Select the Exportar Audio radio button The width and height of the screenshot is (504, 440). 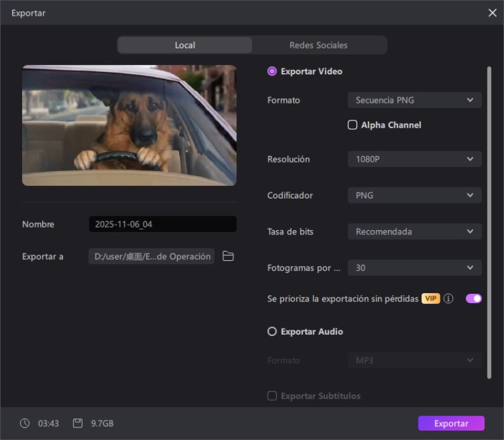[272, 332]
